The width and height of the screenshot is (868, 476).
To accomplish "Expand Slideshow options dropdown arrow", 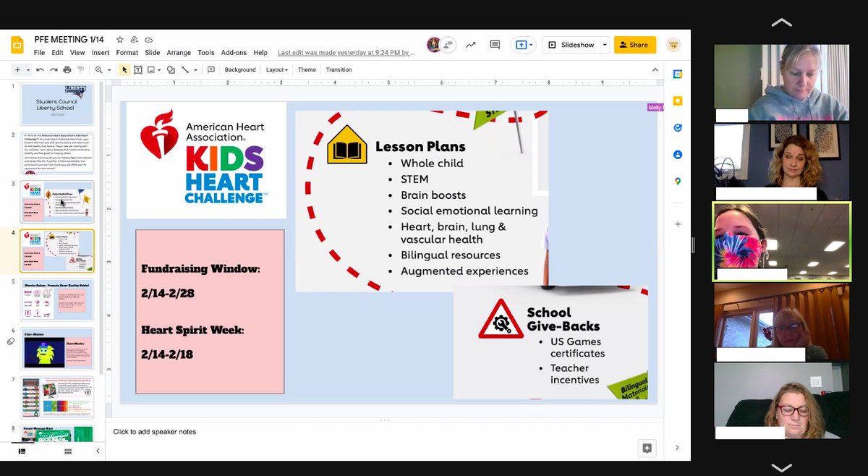I will (605, 45).
